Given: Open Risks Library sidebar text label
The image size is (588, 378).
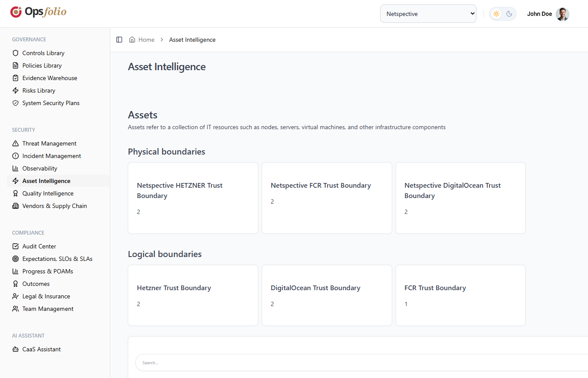Looking at the screenshot, I should 39,90.
